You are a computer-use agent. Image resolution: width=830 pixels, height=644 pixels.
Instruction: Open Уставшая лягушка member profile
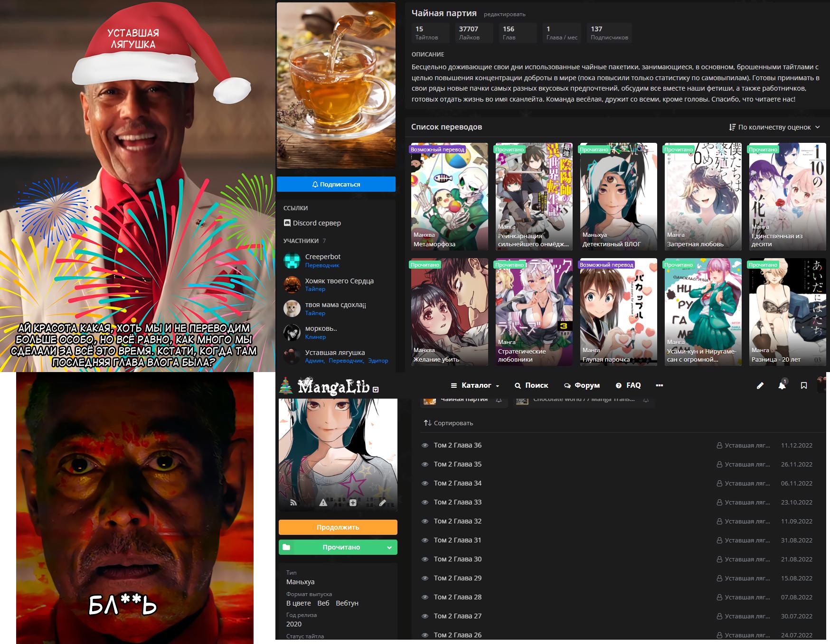click(335, 352)
